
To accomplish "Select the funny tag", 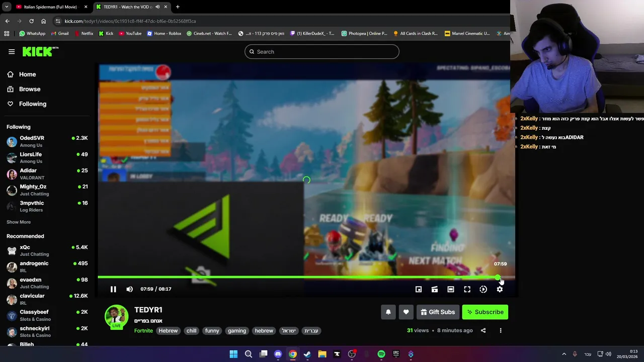I will pyautogui.click(x=212, y=331).
